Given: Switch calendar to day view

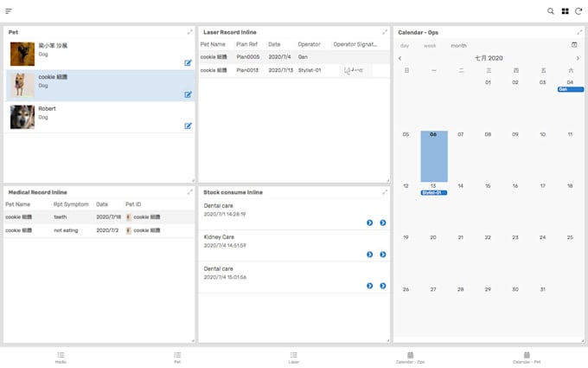Looking at the screenshot, I should pos(405,45).
